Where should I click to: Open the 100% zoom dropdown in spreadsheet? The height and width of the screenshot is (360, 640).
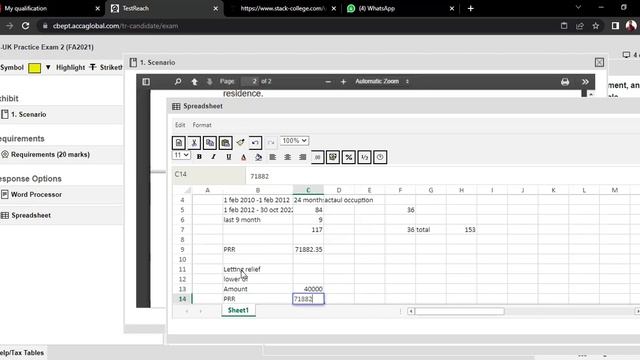click(294, 141)
